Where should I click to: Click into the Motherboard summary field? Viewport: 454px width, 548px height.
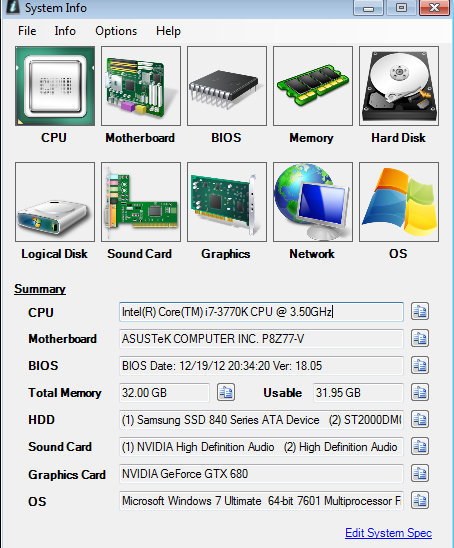[261, 339]
